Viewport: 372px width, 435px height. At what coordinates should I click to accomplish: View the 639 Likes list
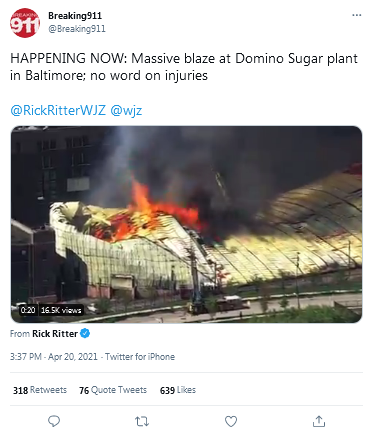pyautogui.click(x=178, y=390)
